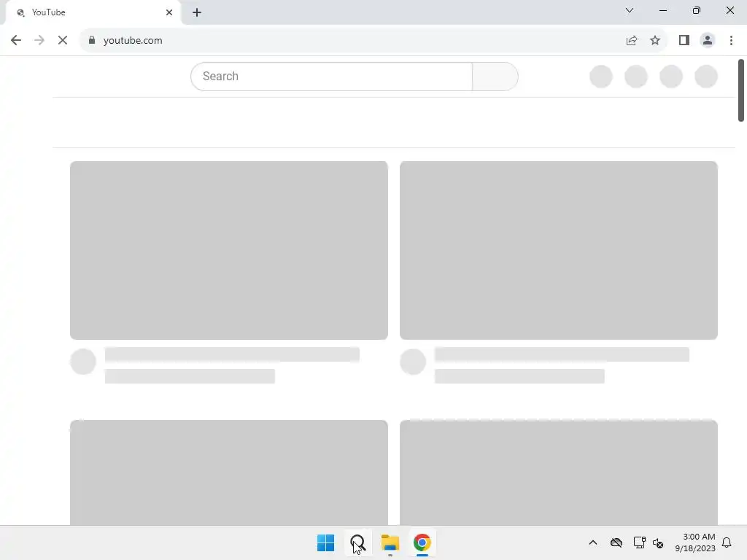Screen dimensions: 747x560
Task: Open the tab search dropdown chevron
Action: [x=630, y=10]
